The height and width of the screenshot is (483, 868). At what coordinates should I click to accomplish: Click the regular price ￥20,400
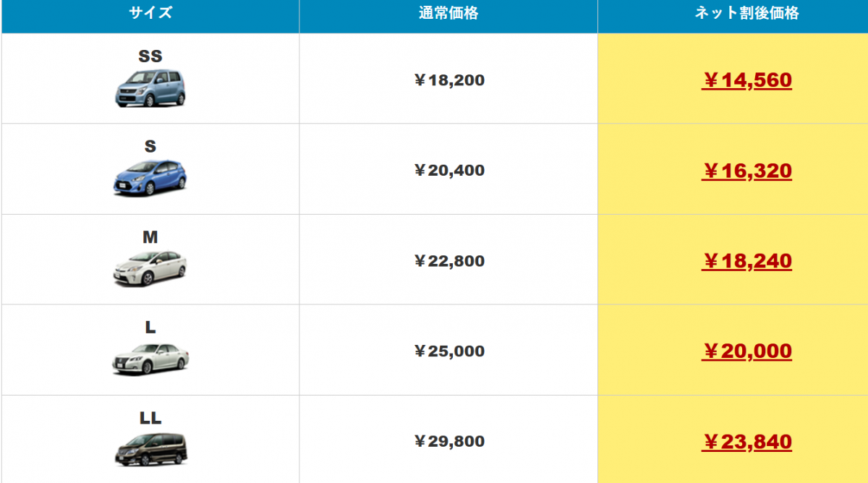(x=448, y=171)
